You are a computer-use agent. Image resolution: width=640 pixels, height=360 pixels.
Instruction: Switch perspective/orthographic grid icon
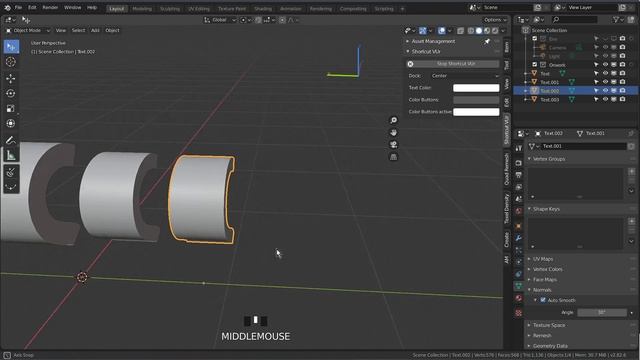393,157
